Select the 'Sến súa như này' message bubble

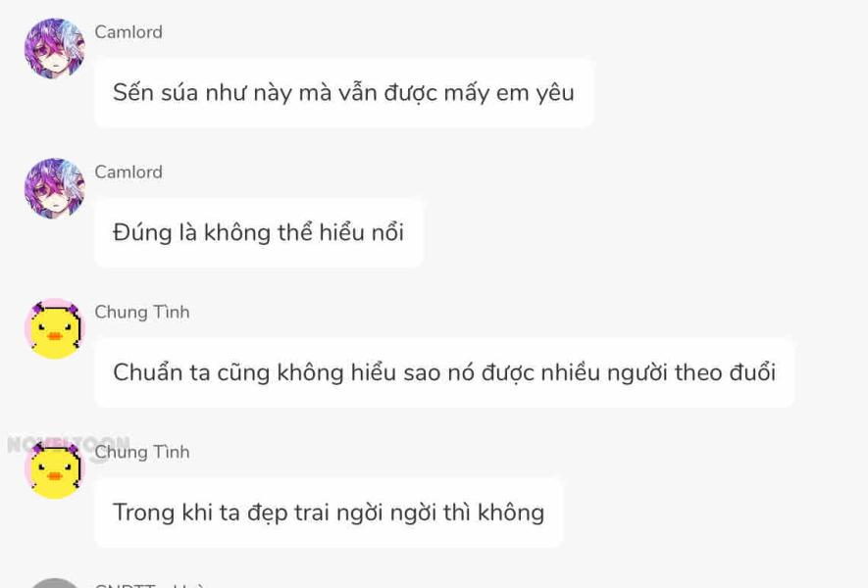coord(343,93)
